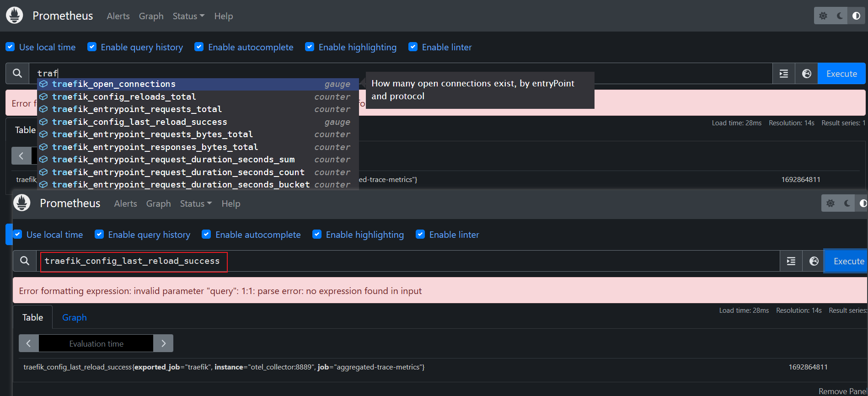Toggle 'Enable query history' in lower panel

[x=99, y=234]
